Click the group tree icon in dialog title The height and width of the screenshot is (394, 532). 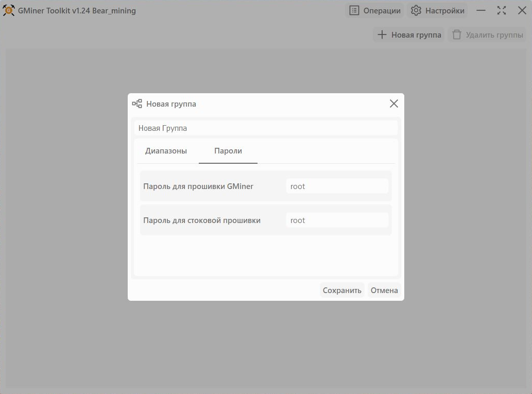137,104
